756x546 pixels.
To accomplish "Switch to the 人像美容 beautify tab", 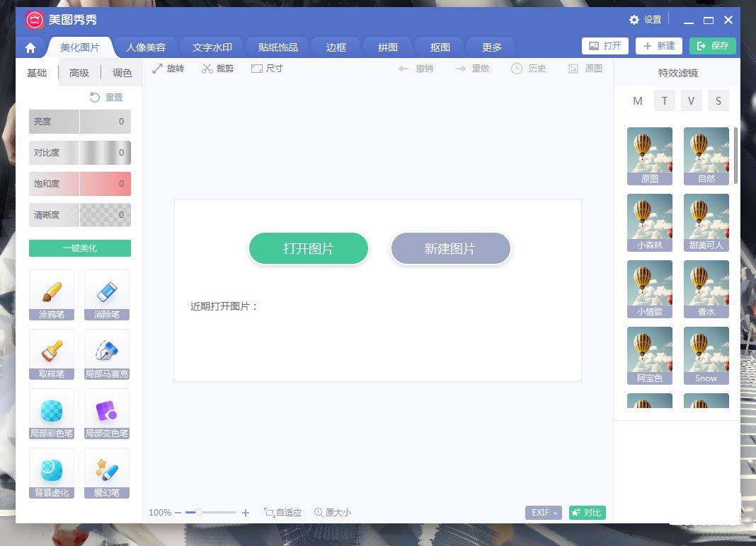I will pyautogui.click(x=146, y=47).
